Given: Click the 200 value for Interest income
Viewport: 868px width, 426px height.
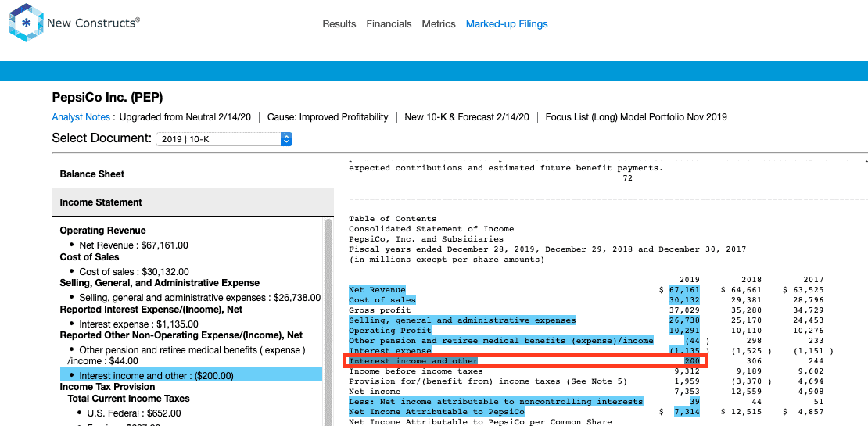Looking at the screenshot, I should pos(692,360).
